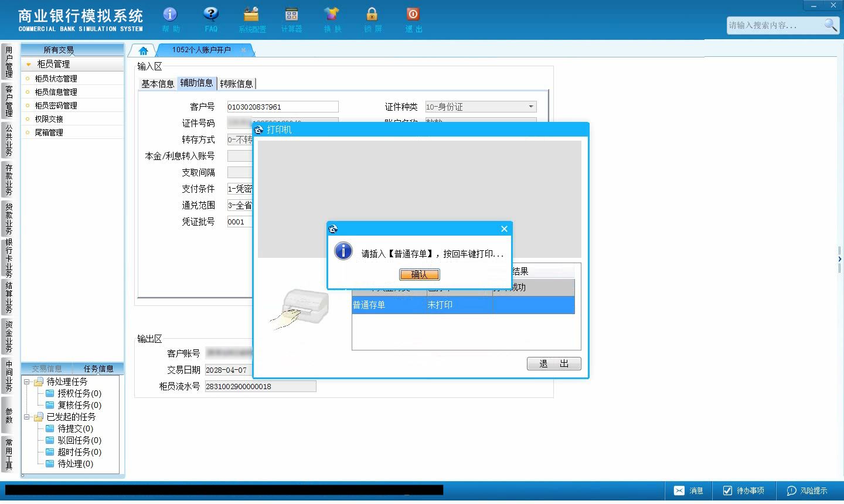Open the 存款业务 side tab

8,179
